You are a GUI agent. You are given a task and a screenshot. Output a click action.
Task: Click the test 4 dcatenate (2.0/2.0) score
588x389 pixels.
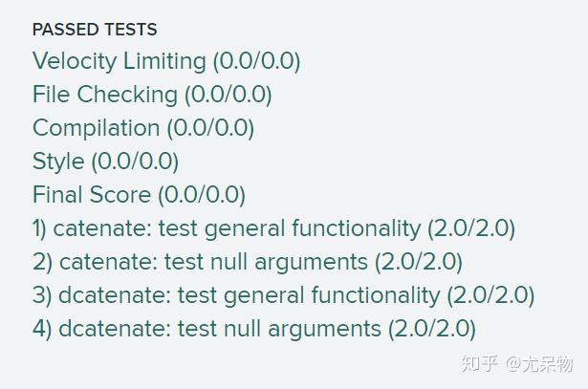(431, 329)
